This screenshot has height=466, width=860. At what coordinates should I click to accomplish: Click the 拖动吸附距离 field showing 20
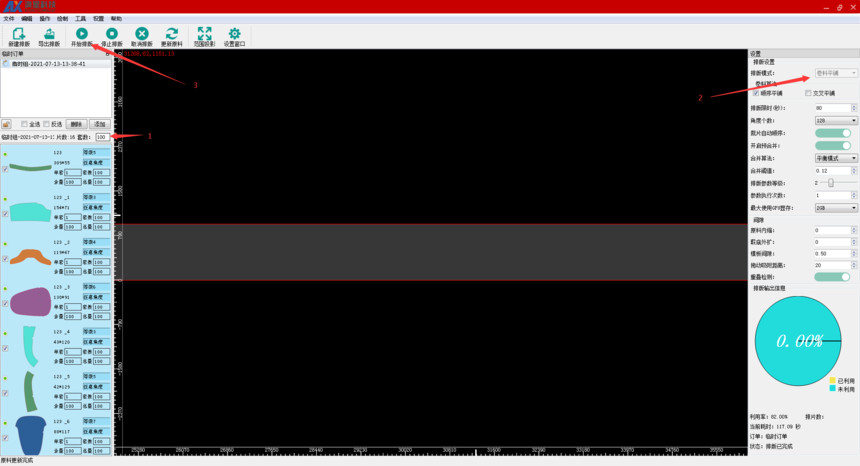point(835,265)
